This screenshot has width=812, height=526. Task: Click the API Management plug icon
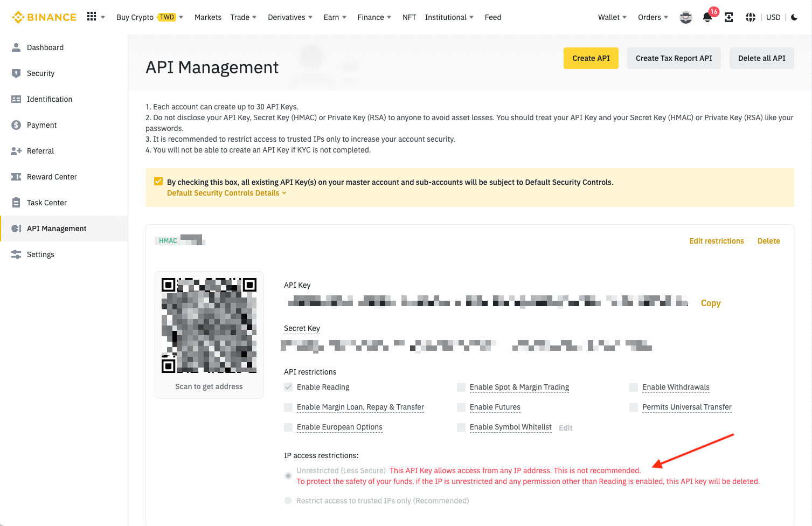(x=16, y=229)
